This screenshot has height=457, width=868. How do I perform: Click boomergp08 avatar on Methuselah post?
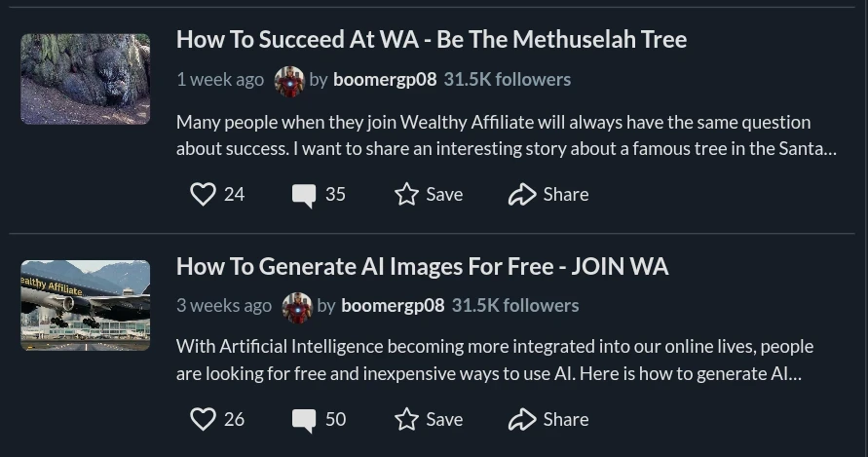pyautogui.click(x=289, y=80)
